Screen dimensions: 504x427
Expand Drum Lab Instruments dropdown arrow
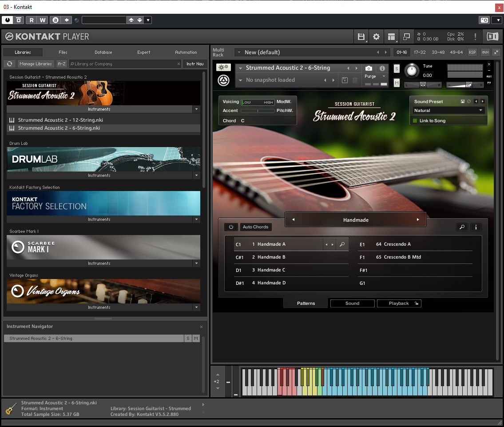(196, 175)
